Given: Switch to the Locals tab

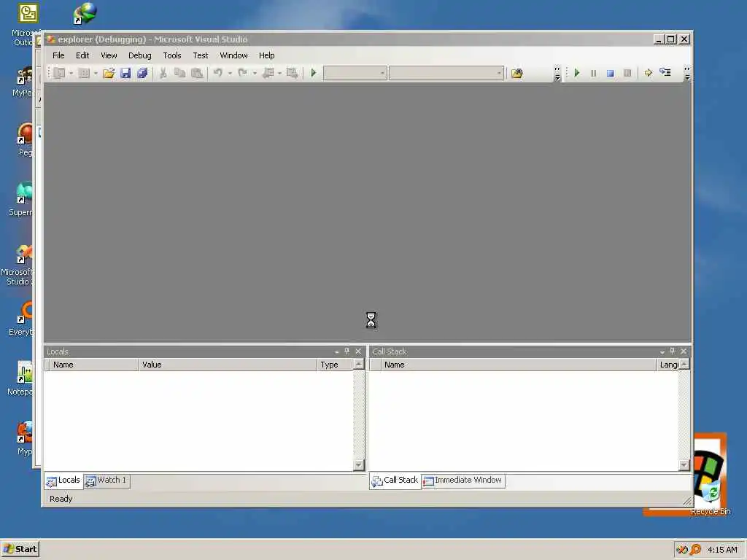Looking at the screenshot, I should [x=63, y=481].
